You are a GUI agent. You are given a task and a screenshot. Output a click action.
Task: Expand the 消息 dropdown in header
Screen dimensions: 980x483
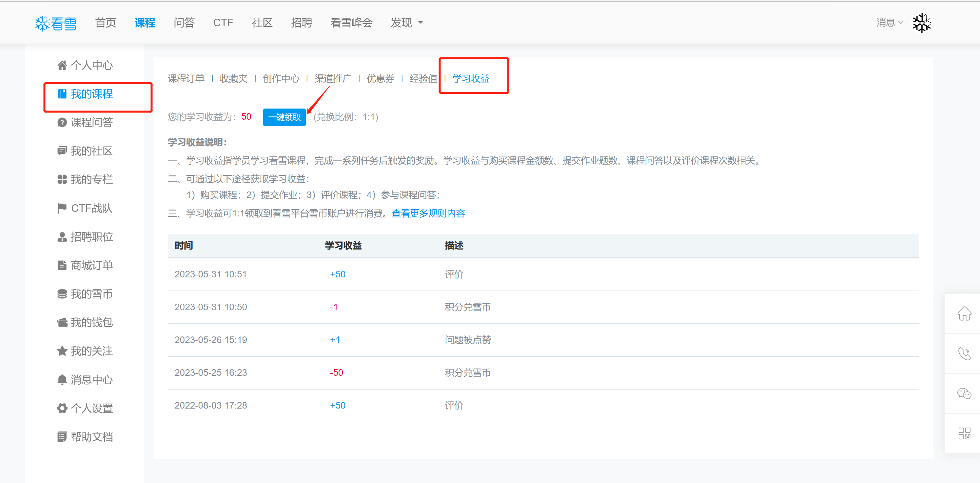(x=889, y=23)
